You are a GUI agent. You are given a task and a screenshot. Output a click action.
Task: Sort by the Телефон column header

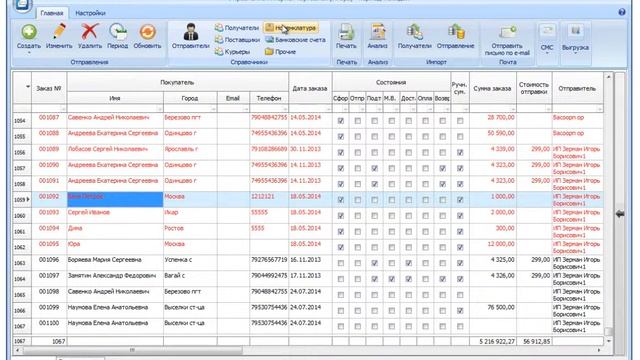tap(269, 98)
